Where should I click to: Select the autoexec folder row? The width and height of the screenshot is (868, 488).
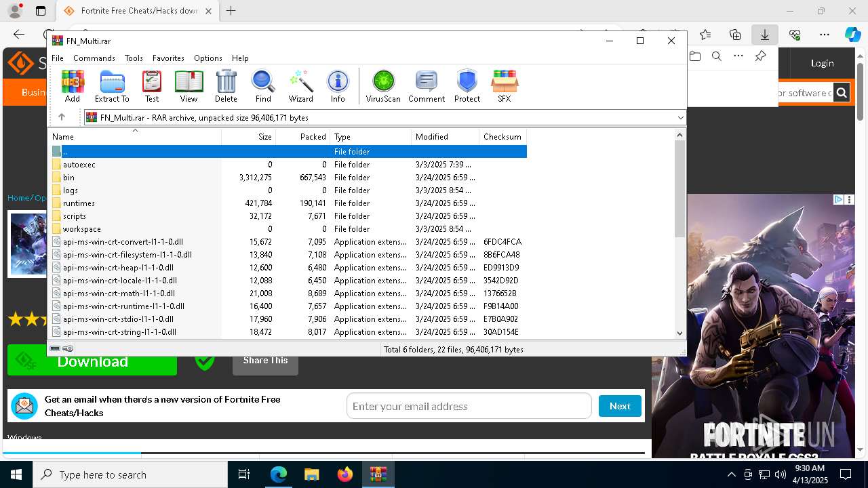coord(288,165)
